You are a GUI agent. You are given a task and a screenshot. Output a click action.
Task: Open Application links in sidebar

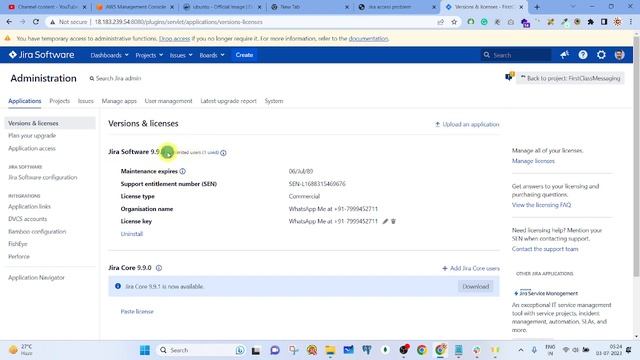[x=29, y=207]
